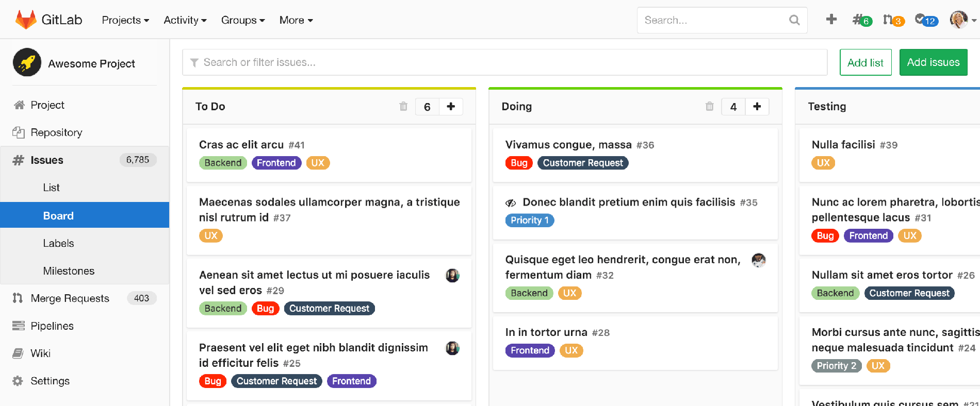This screenshot has width=980, height=406.
Task: Open assigned issues counter showing 6
Action: (x=861, y=20)
